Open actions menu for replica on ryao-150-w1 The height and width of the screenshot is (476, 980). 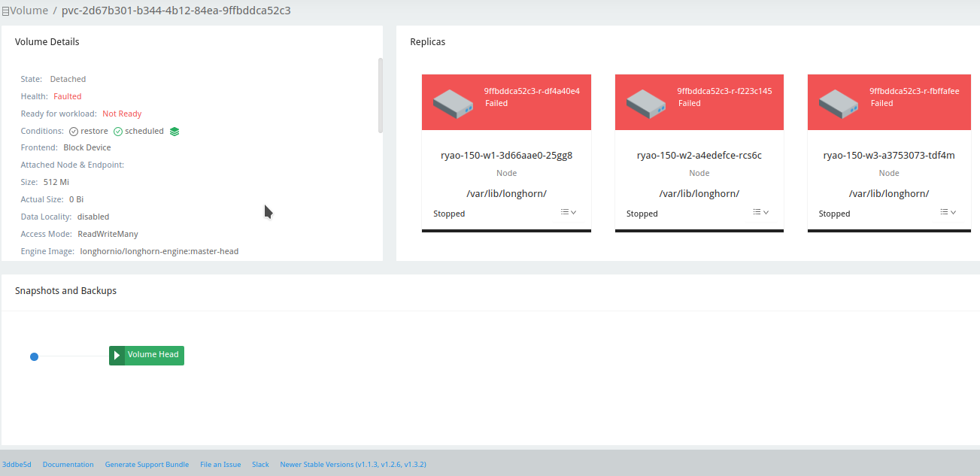tap(569, 213)
